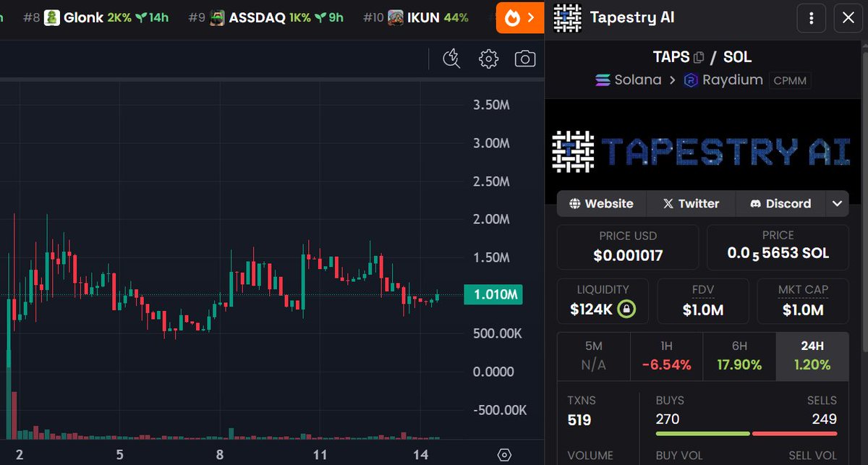The width and height of the screenshot is (868, 465).
Task: Click the MKT CAP $1.0M box
Action: pos(803,301)
